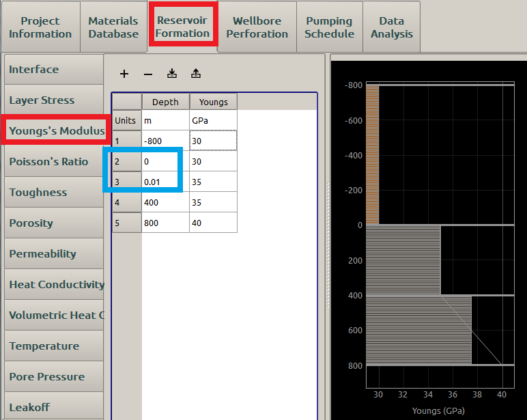This screenshot has height=420, width=527.
Task: Click the export data upload icon
Action: (x=196, y=73)
